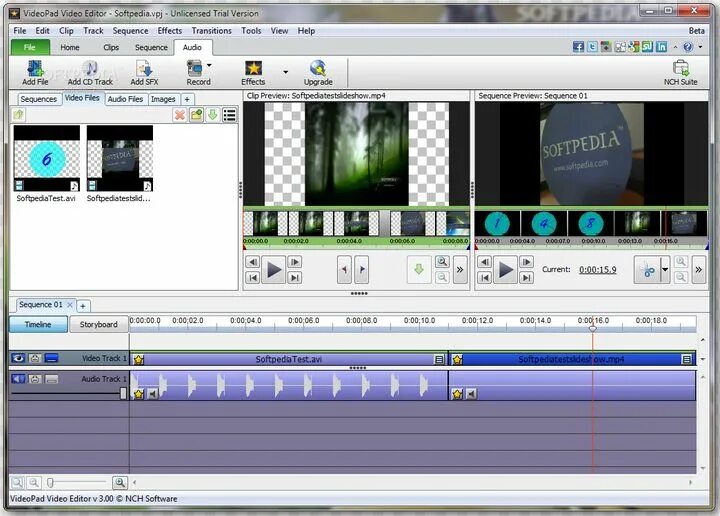The width and height of the screenshot is (720, 516).
Task: Click the current time 0:00:15.9 link
Action: 597,269
